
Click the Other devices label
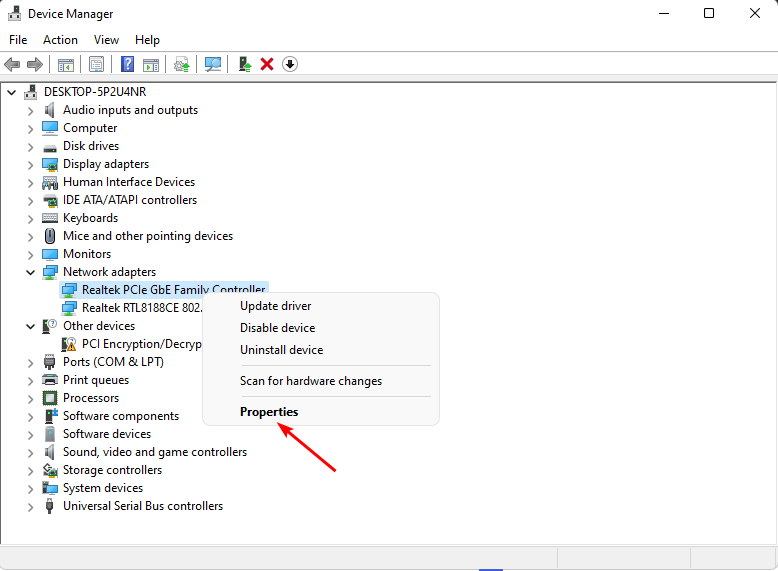tap(99, 326)
